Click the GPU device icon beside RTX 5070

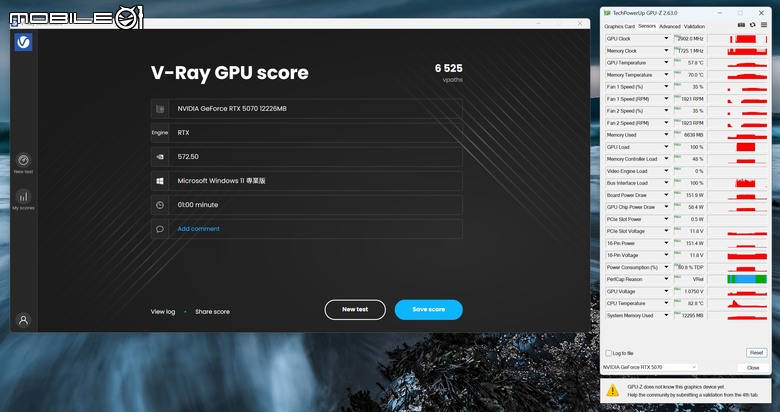click(160, 108)
